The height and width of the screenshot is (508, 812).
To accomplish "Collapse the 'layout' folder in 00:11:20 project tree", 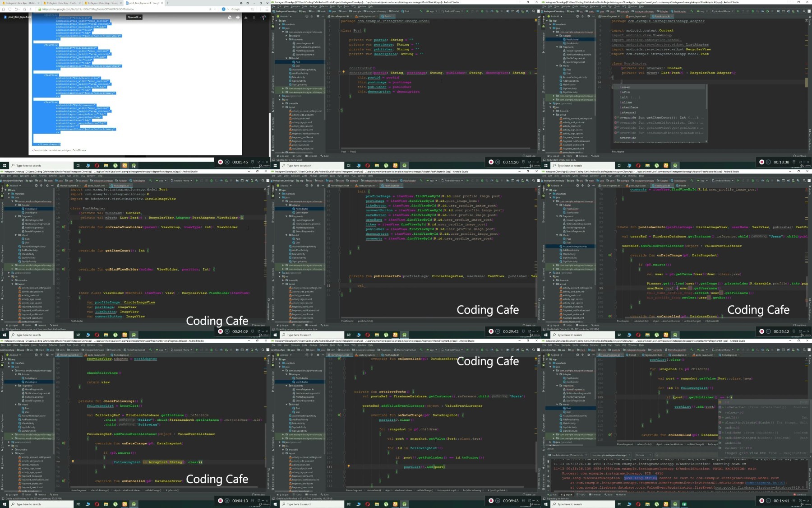I will click(283, 107).
